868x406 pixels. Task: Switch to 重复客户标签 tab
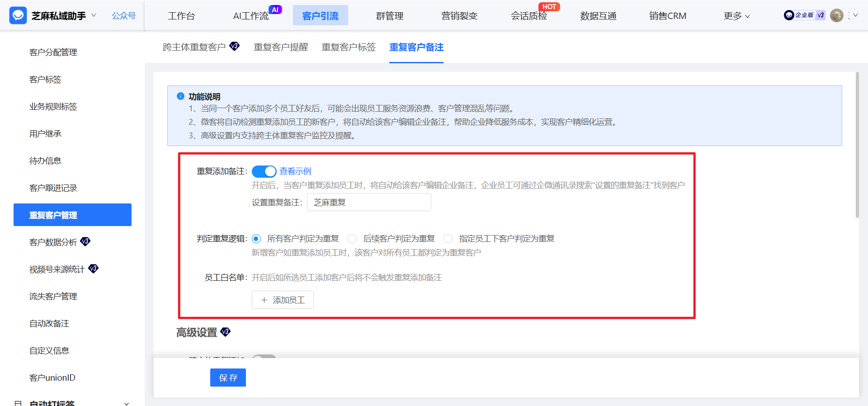click(349, 47)
